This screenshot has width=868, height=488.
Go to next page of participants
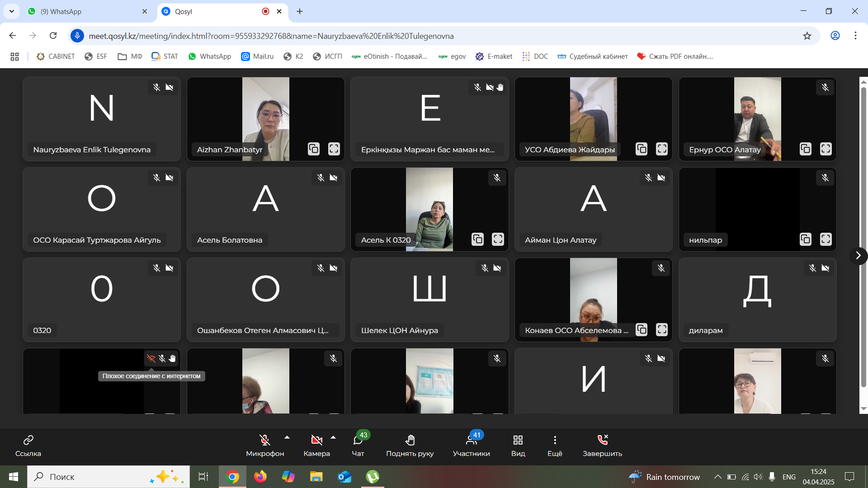pyautogui.click(x=858, y=256)
